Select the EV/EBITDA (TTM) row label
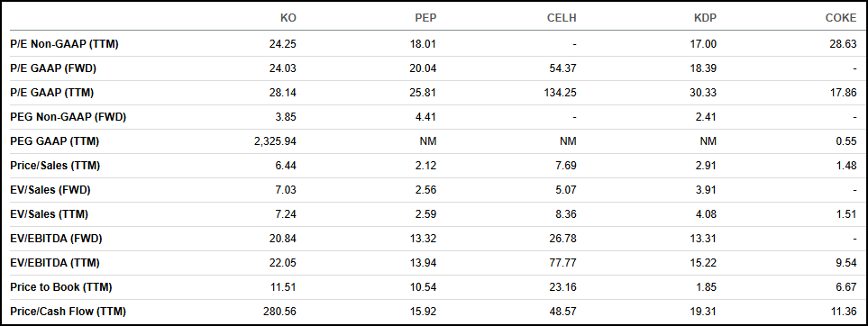The height and width of the screenshot is (326, 868). (x=56, y=263)
